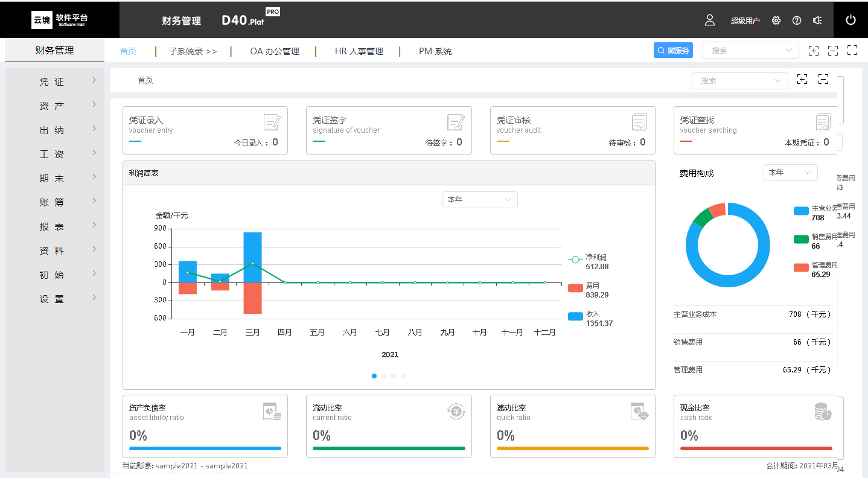This screenshot has height=478, width=868.
Task: Switch to the HR 人事管理 tab
Action: (x=359, y=51)
